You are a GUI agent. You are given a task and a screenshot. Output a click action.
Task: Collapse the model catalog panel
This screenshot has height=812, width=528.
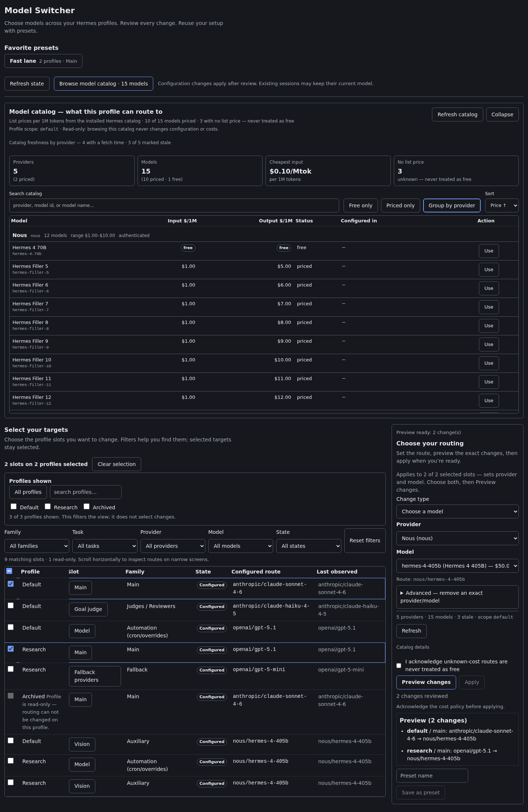pos(502,114)
